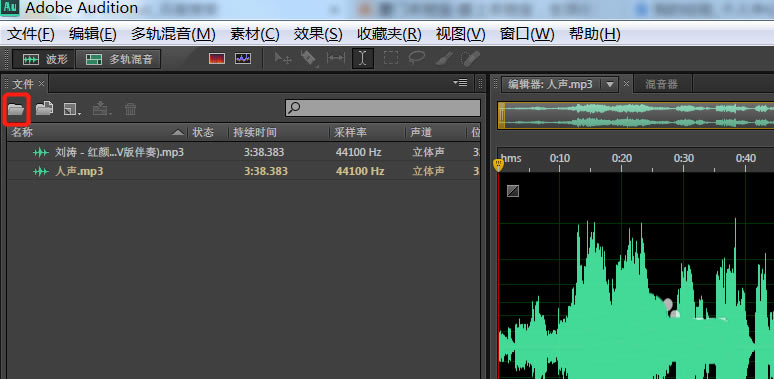Click the Import File icon
The width and height of the screenshot is (774, 379).
(x=44, y=108)
